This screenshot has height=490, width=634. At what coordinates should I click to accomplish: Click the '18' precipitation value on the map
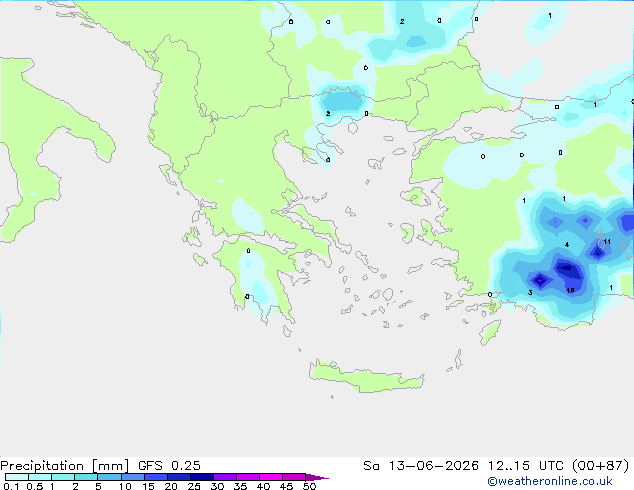pyautogui.click(x=570, y=290)
